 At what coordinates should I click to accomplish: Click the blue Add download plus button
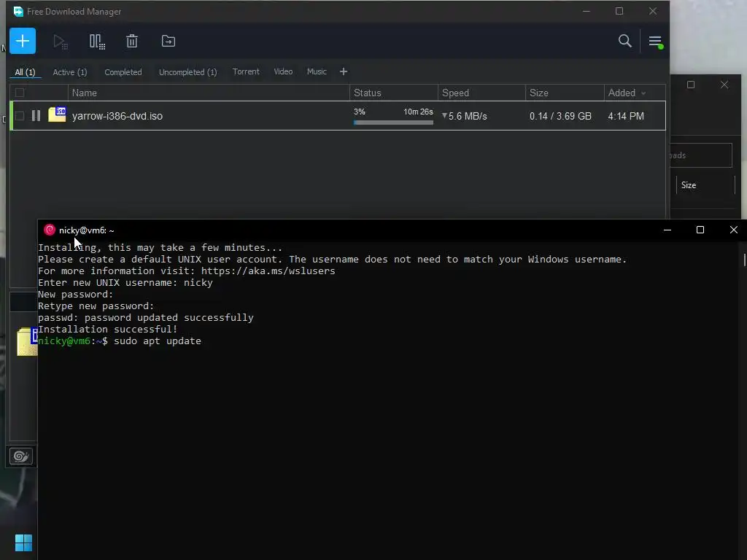pos(23,41)
